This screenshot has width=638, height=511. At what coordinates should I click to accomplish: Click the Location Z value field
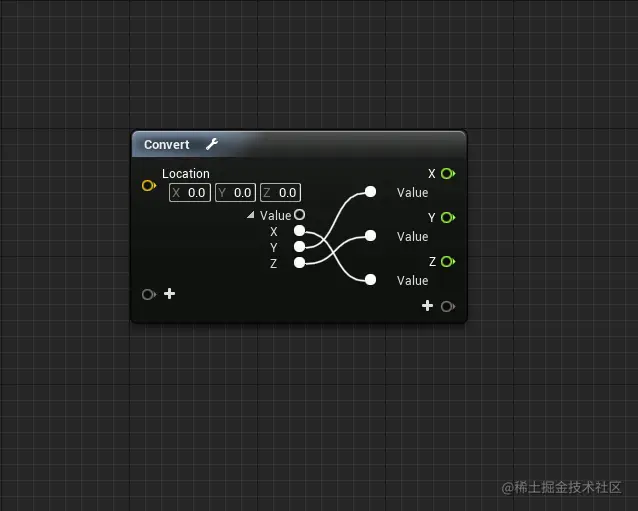[x=280, y=192]
